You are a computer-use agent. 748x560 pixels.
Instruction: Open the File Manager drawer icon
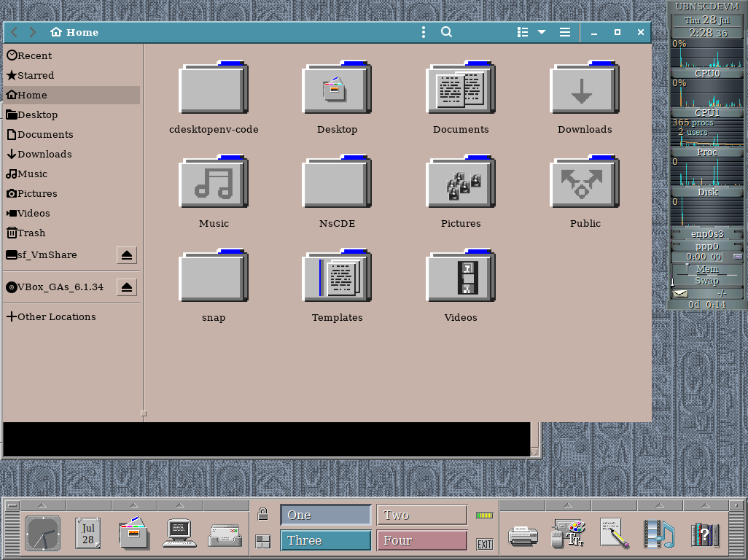[133, 534]
